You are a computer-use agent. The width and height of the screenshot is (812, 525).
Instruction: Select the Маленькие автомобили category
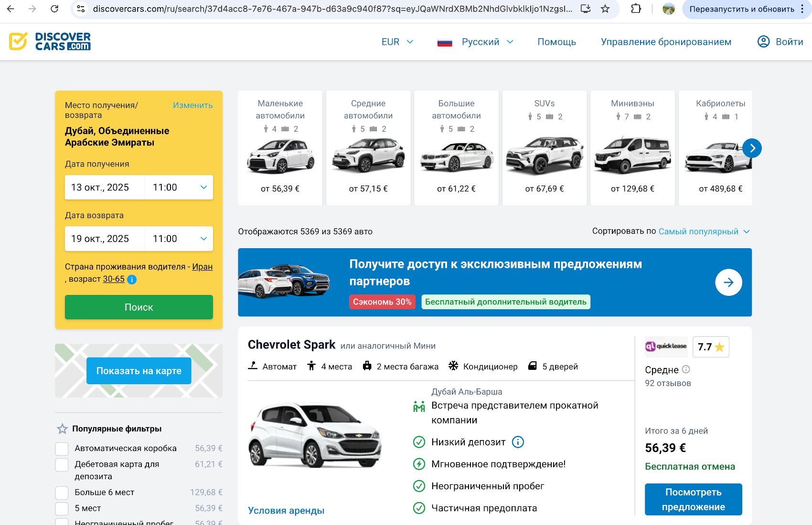coord(280,148)
